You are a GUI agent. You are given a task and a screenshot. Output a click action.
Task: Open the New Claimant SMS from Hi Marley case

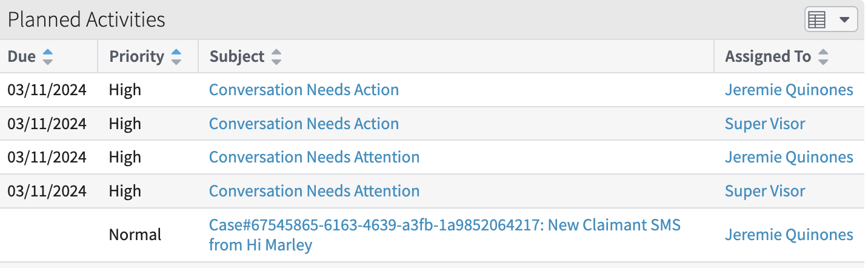[444, 235]
